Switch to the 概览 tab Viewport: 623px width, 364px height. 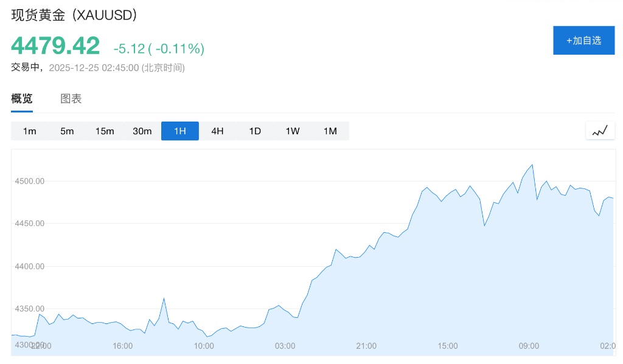point(22,99)
